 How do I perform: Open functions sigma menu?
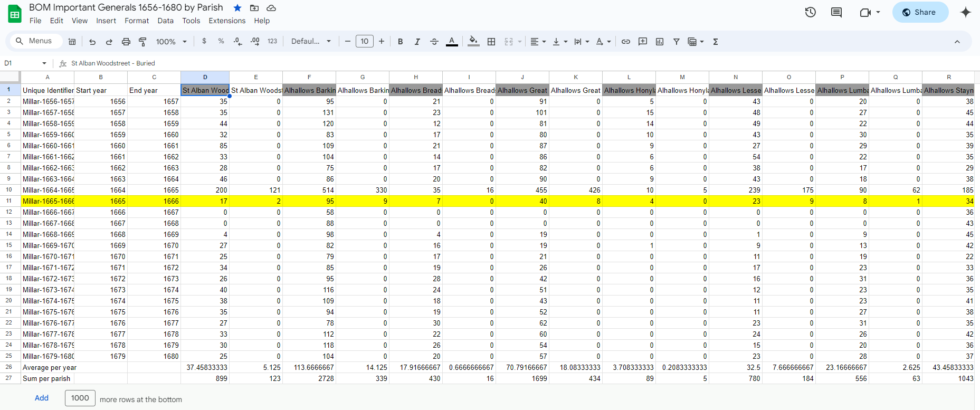tap(716, 42)
